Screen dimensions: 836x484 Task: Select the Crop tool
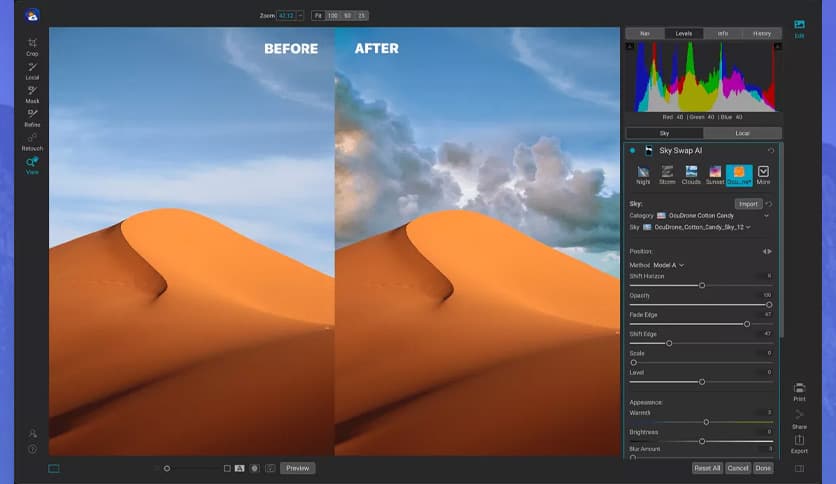coord(32,45)
